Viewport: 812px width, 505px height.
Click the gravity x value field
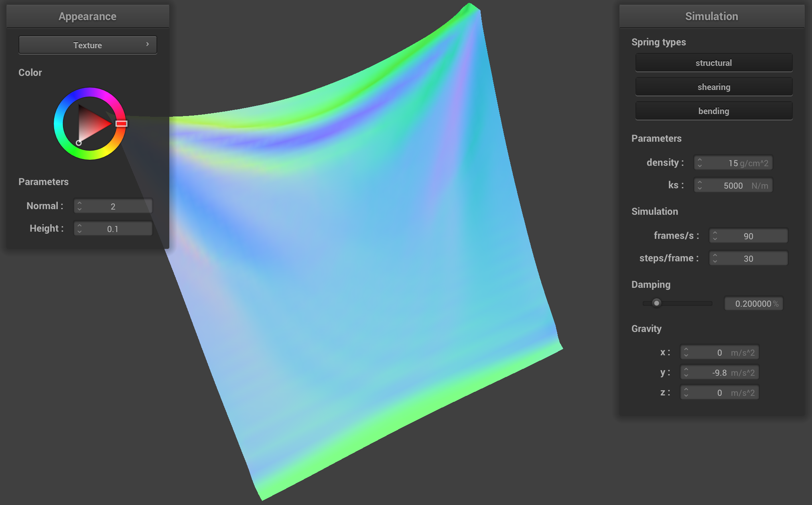coord(720,352)
